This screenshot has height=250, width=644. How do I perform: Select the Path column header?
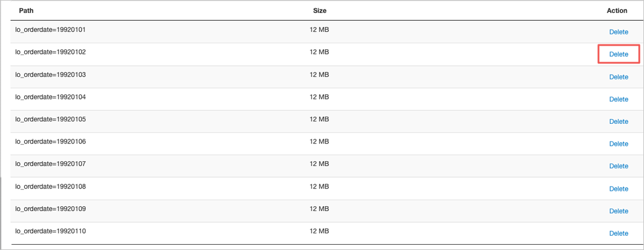[x=26, y=11]
